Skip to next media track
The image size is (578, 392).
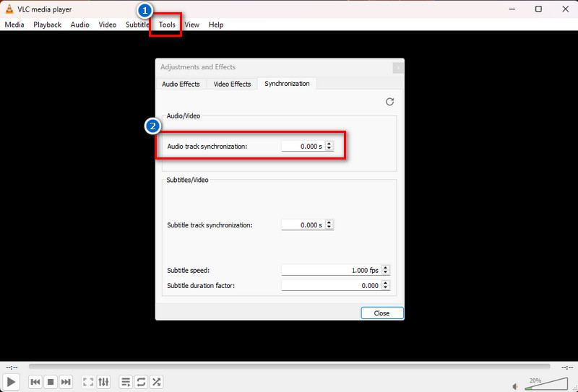pos(66,382)
